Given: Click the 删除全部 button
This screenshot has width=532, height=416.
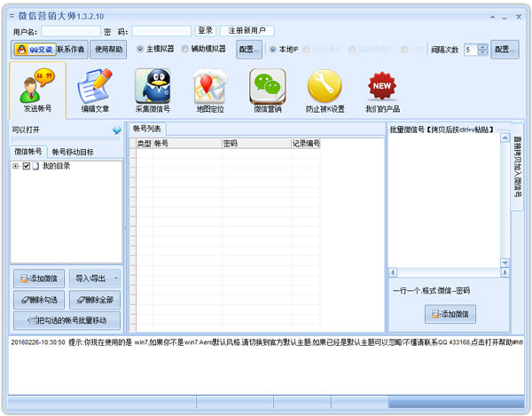Looking at the screenshot, I should pyautogui.click(x=95, y=300).
